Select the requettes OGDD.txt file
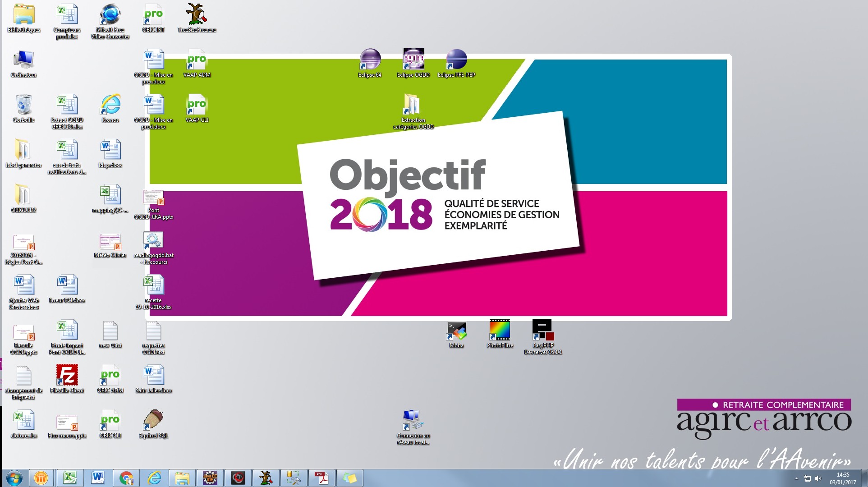Image resolution: width=868 pixels, height=487 pixels. (153, 337)
